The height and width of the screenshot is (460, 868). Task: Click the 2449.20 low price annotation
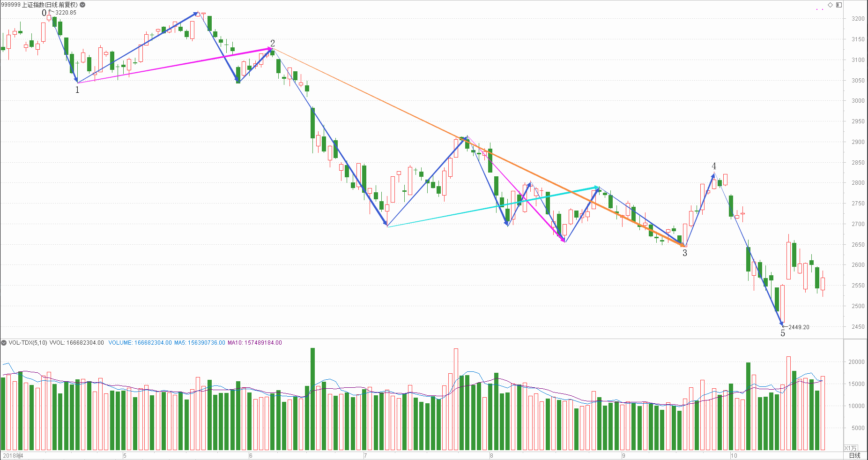pyautogui.click(x=799, y=327)
